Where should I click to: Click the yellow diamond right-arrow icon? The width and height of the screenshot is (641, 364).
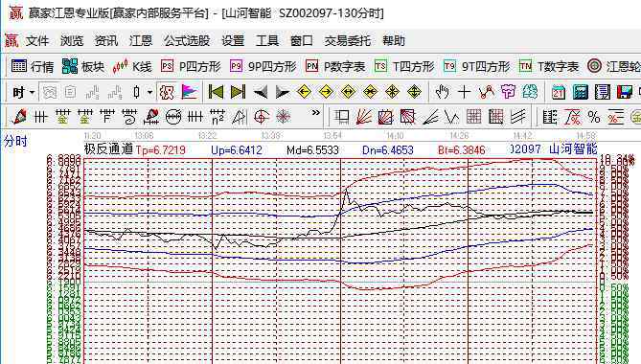326,92
